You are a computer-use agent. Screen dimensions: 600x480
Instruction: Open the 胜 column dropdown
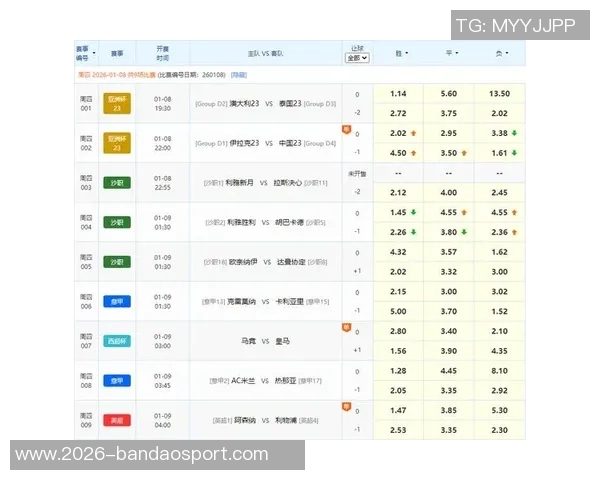tap(406, 53)
